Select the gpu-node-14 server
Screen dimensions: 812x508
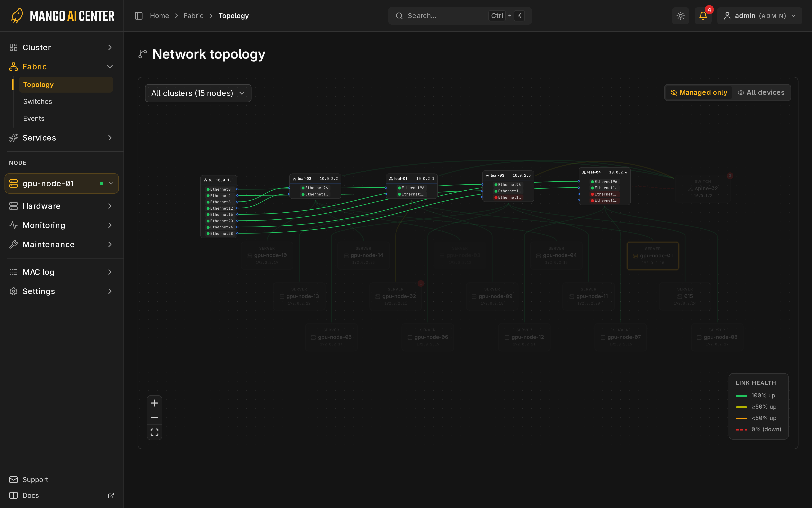(x=363, y=255)
